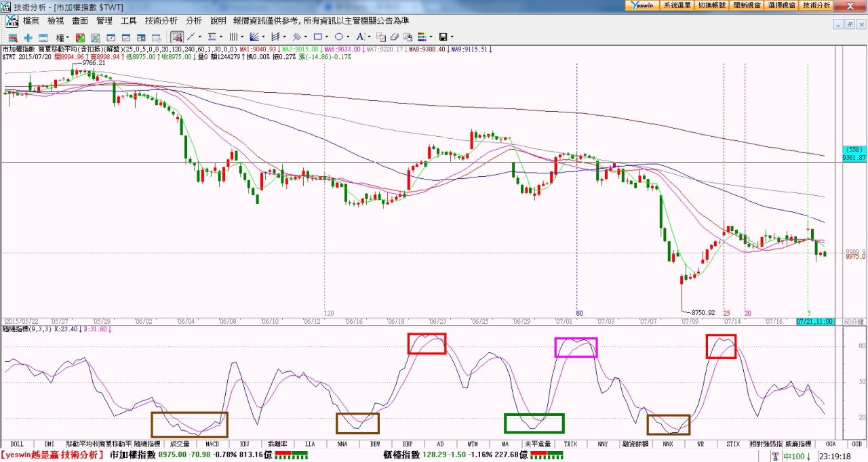Screen dimensions: 868x462
Task: Select the trend line drawing tool
Action: pos(191,37)
